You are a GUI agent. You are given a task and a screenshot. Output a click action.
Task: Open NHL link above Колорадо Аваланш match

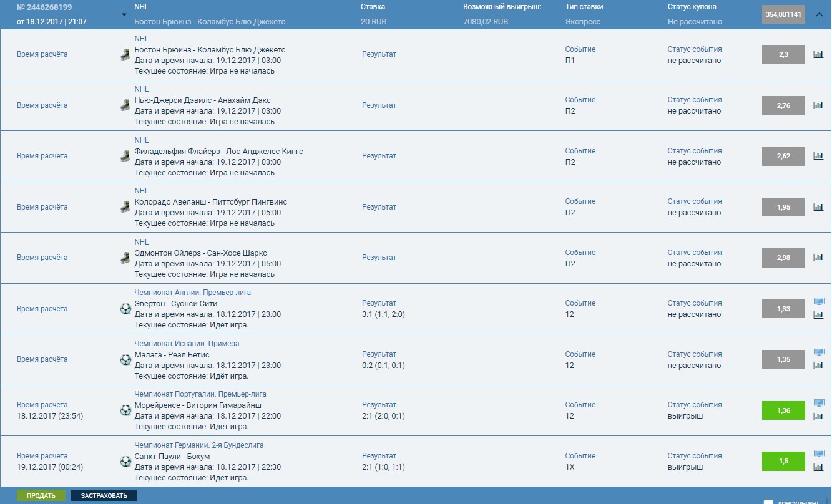[x=142, y=191]
